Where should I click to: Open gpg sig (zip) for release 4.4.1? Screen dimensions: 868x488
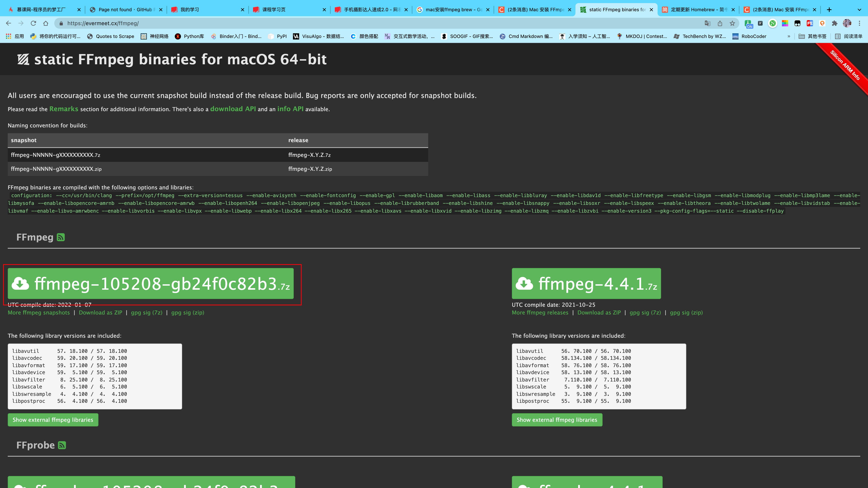tap(686, 313)
